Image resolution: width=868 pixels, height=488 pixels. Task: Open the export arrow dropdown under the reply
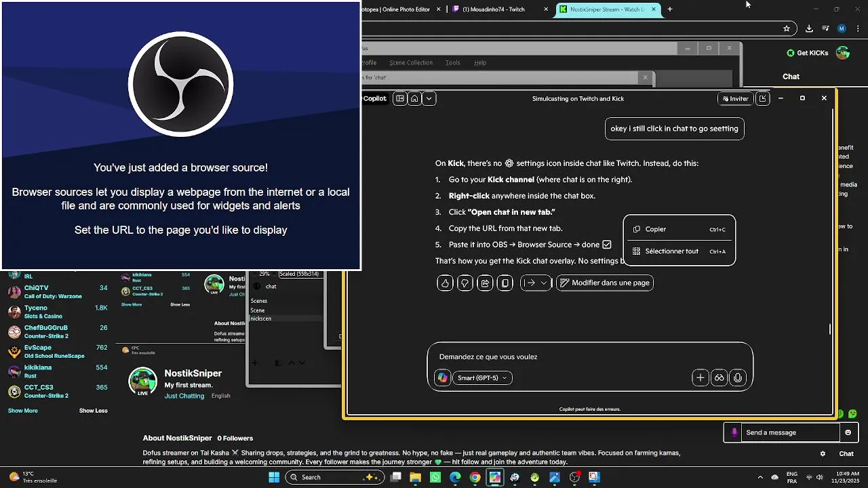coord(536,283)
